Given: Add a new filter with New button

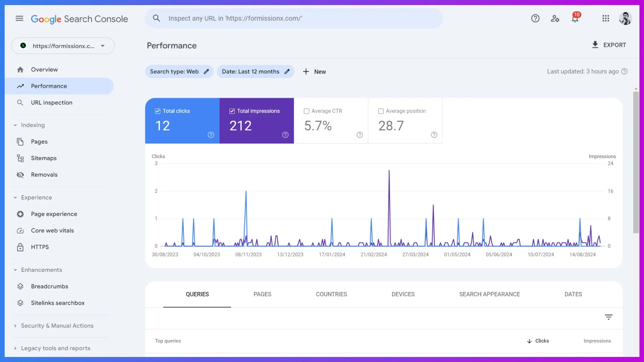Looking at the screenshot, I should pyautogui.click(x=314, y=71).
